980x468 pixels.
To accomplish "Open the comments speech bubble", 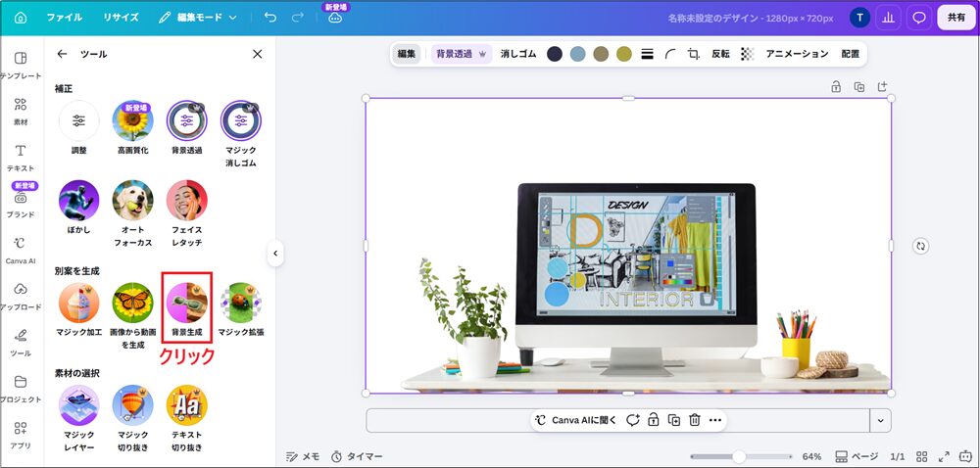I will pyautogui.click(x=919, y=18).
